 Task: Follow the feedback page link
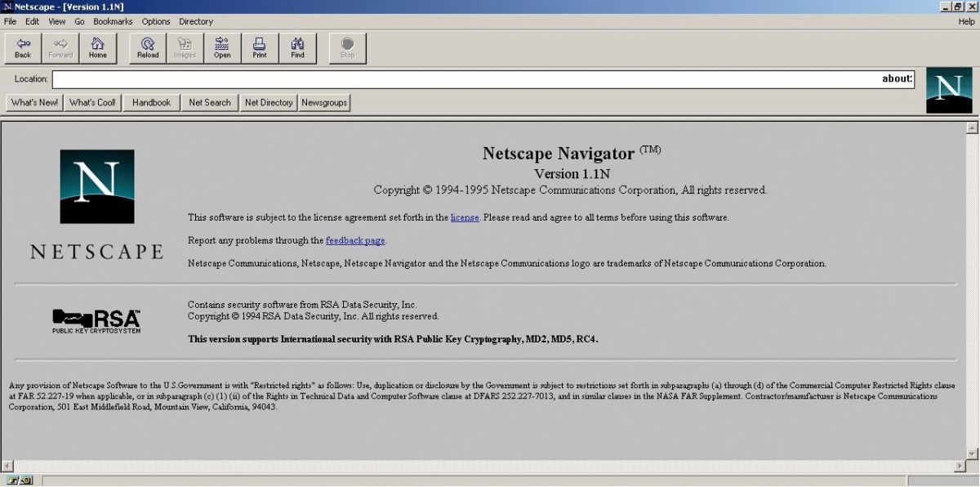coord(355,240)
